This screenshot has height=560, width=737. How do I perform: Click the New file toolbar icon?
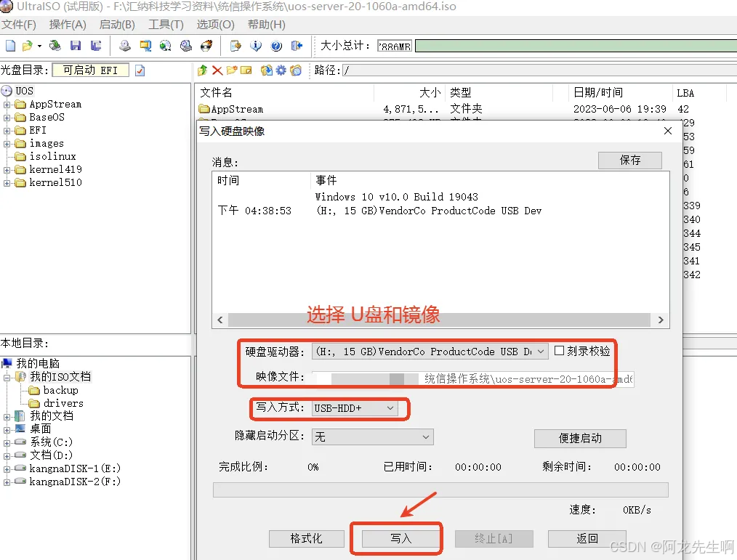pyautogui.click(x=10, y=46)
